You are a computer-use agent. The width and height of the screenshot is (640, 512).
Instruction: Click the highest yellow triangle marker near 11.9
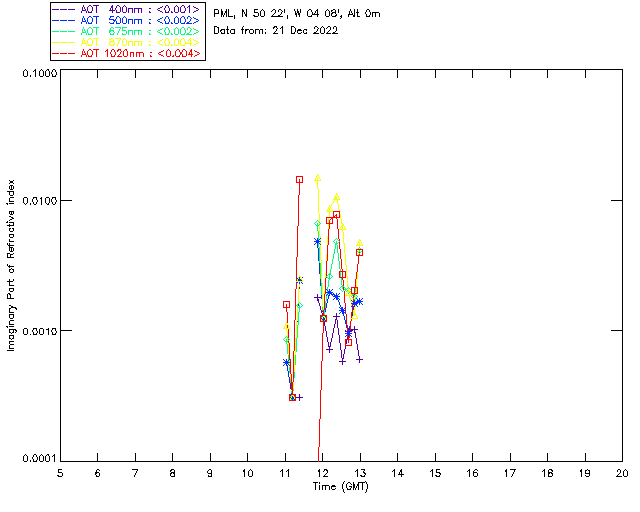tap(318, 178)
